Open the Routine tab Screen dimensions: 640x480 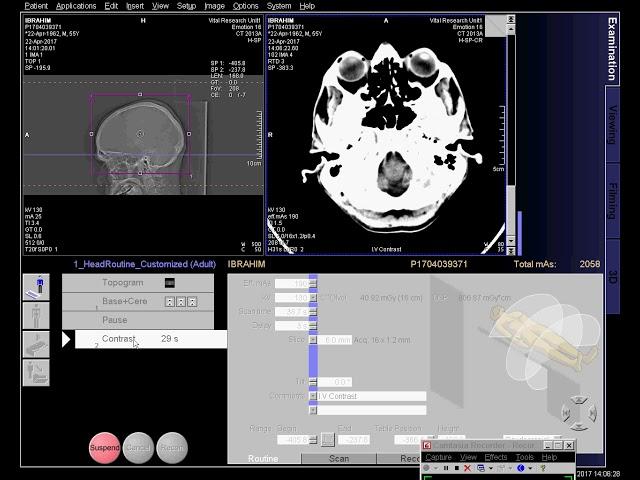[263, 458]
